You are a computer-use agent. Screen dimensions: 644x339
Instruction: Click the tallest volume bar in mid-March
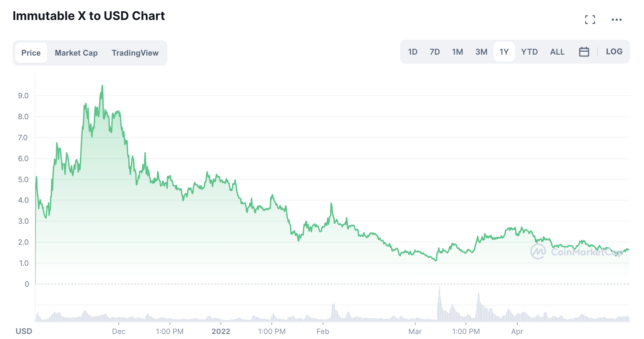coord(439,303)
